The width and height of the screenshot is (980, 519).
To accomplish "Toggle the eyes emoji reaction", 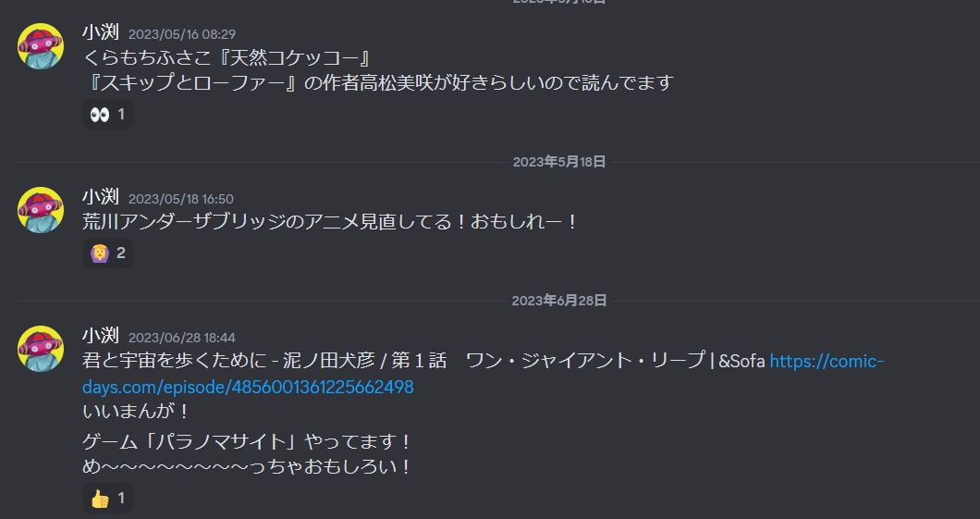I will coord(108,115).
